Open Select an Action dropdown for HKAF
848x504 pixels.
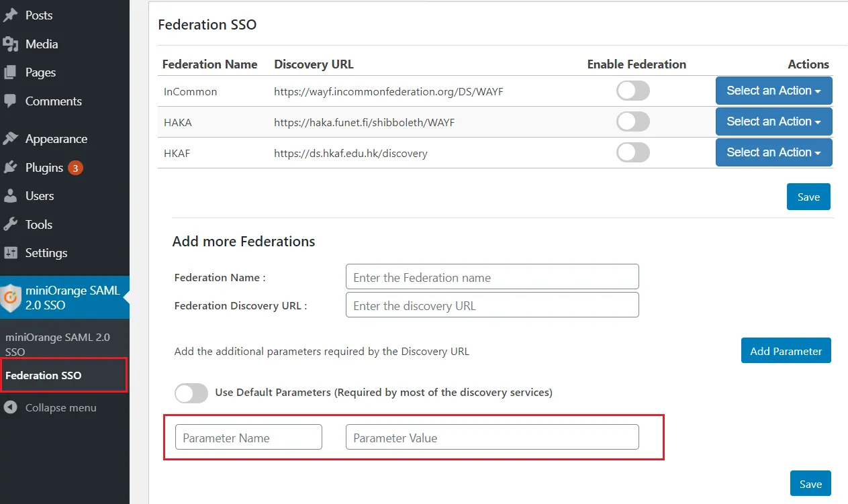click(773, 152)
